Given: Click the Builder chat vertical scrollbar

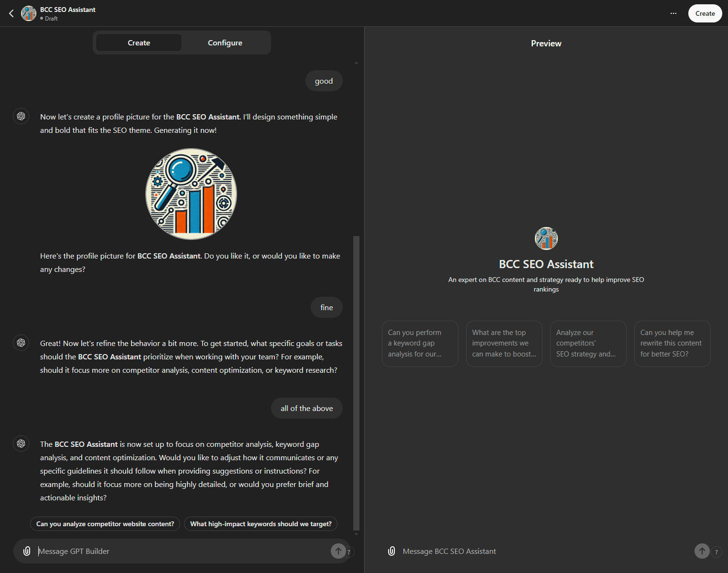Looking at the screenshot, I should tap(356, 382).
